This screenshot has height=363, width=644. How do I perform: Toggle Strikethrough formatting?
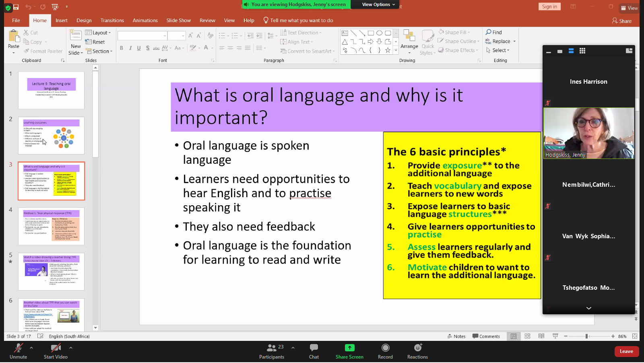pyautogui.click(x=156, y=48)
